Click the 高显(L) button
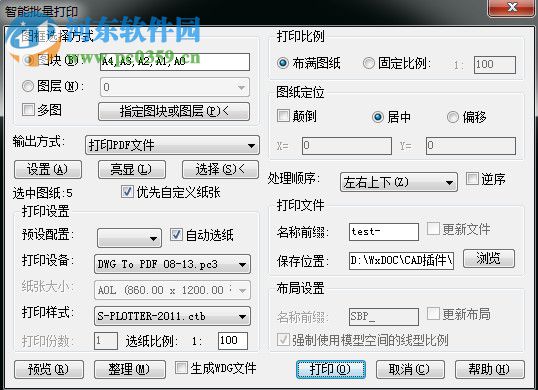The image size is (538, 390). point(132,169)
